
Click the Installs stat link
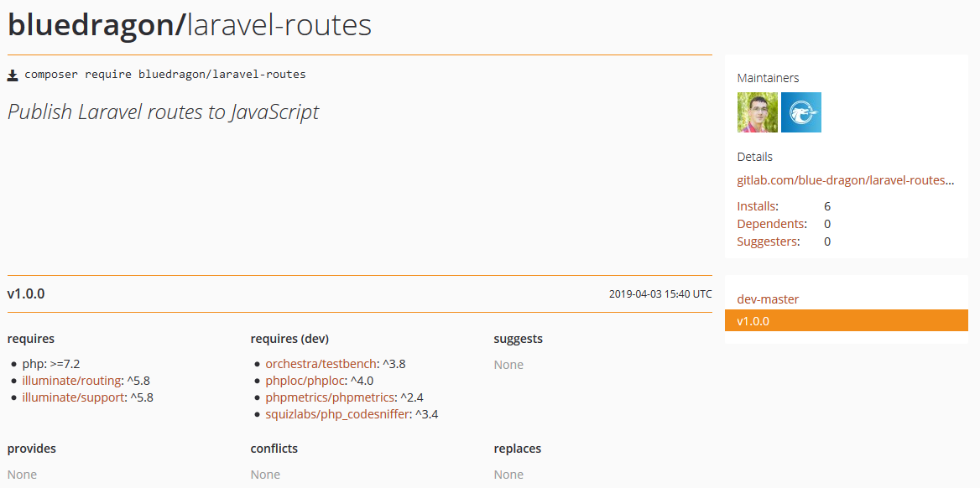coord(757,206)
